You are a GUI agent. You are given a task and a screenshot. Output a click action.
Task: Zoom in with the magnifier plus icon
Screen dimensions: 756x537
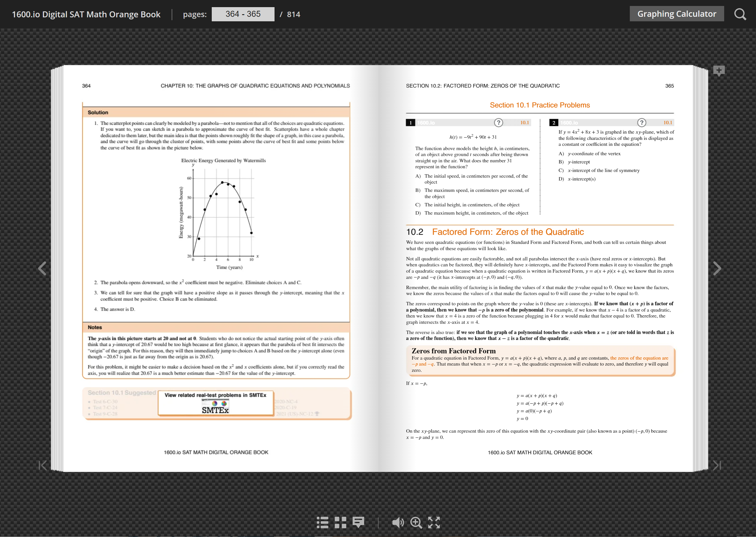coord(416,523)
